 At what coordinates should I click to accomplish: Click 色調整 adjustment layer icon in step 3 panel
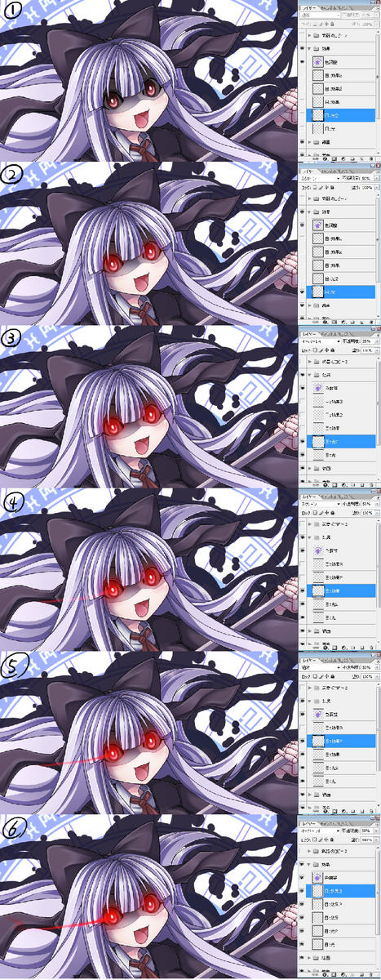318,388
